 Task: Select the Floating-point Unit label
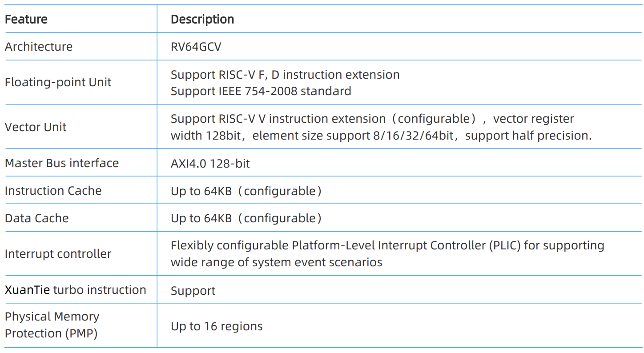pos(58,82)
